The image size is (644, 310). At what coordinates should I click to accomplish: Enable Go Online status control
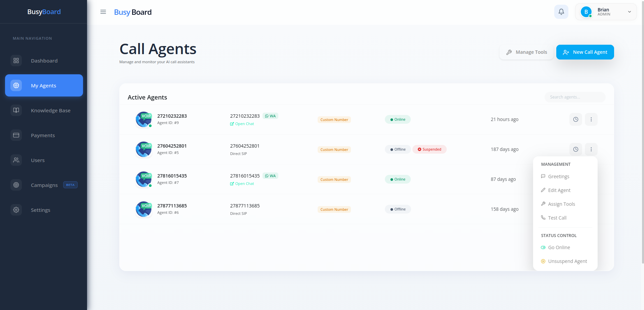[x=559, y=247]
